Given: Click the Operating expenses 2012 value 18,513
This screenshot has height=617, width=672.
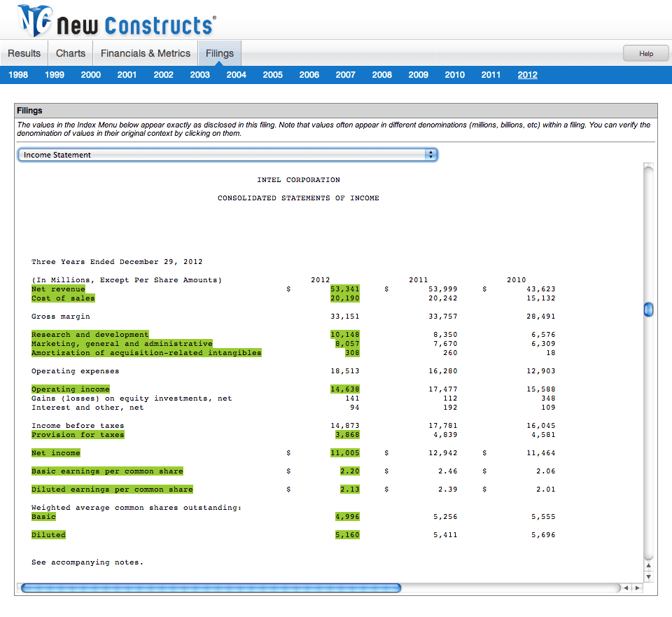Looking at the screenshot, I should (345, 371).
